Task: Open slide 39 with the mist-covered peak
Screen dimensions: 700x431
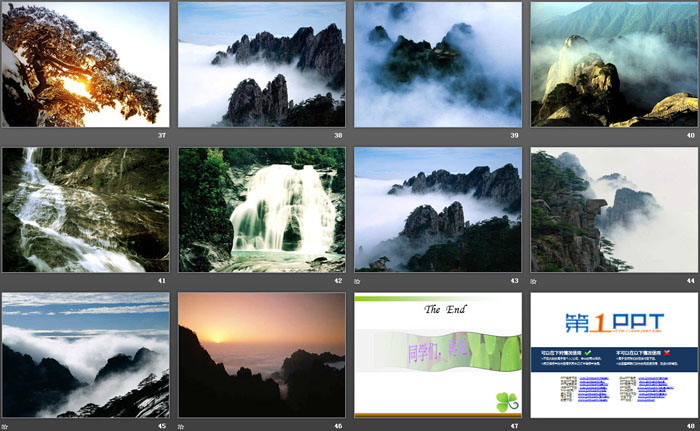Action: click(x=438, y=64)
